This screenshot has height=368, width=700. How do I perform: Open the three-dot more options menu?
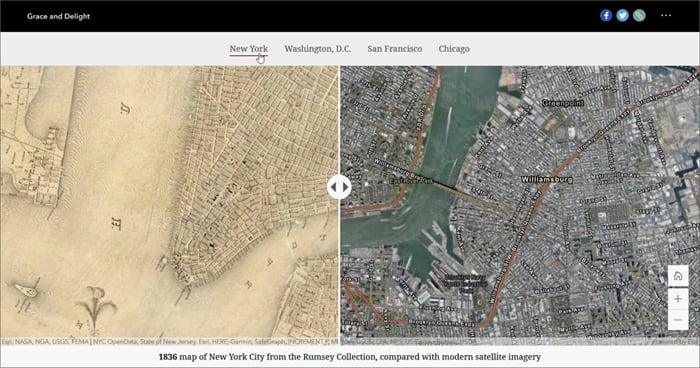(666, 16)
